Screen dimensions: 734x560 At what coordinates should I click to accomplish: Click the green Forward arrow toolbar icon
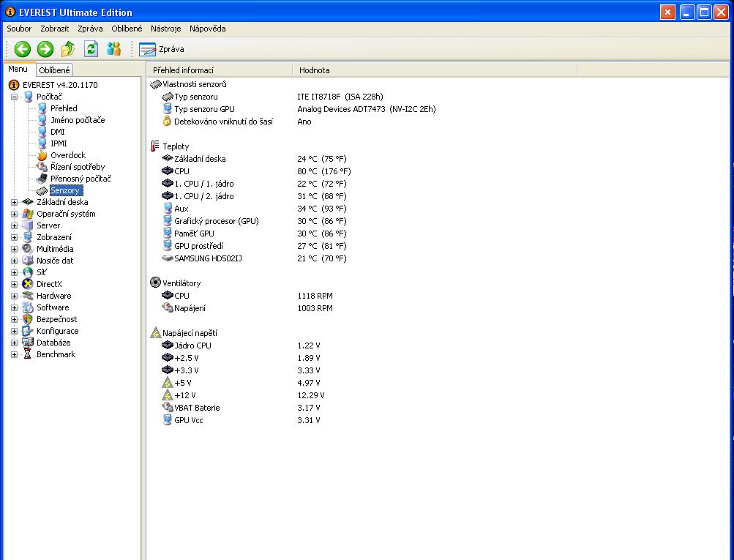coord(45,49)
